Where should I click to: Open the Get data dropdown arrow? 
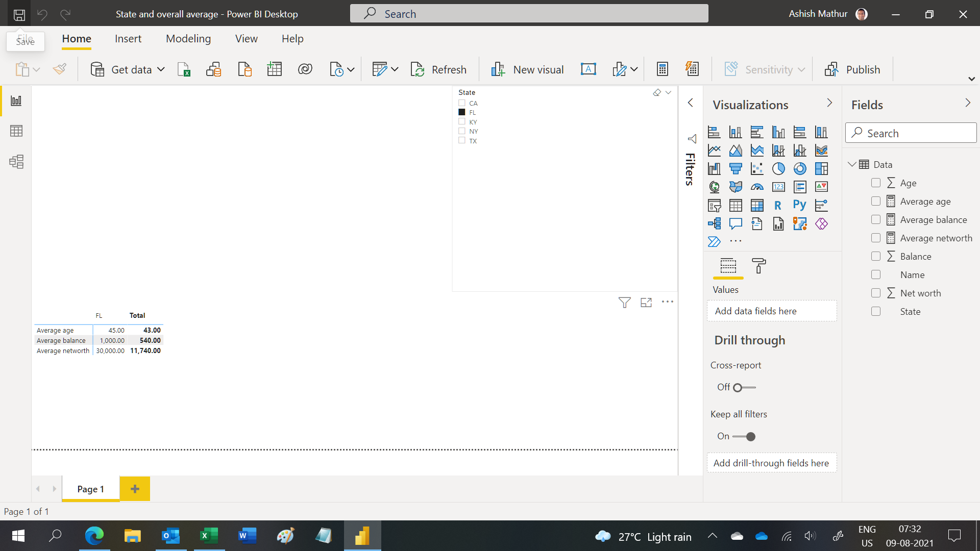click(x=161, y=69)
